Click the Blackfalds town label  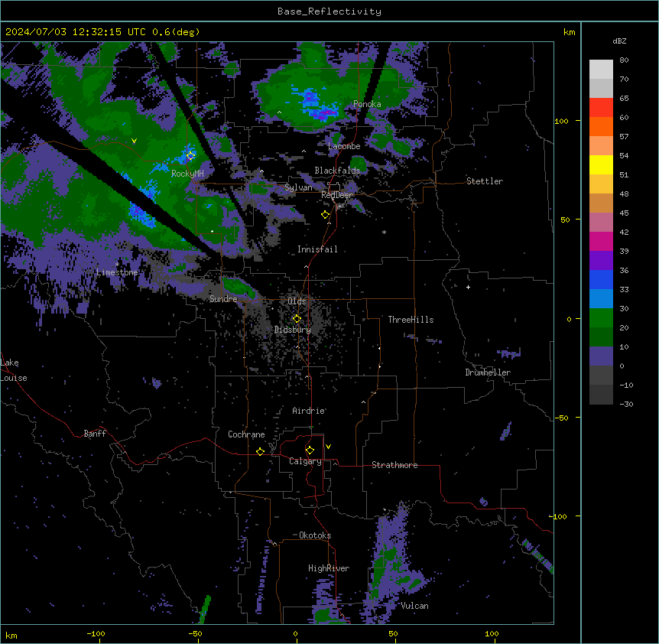337,171
